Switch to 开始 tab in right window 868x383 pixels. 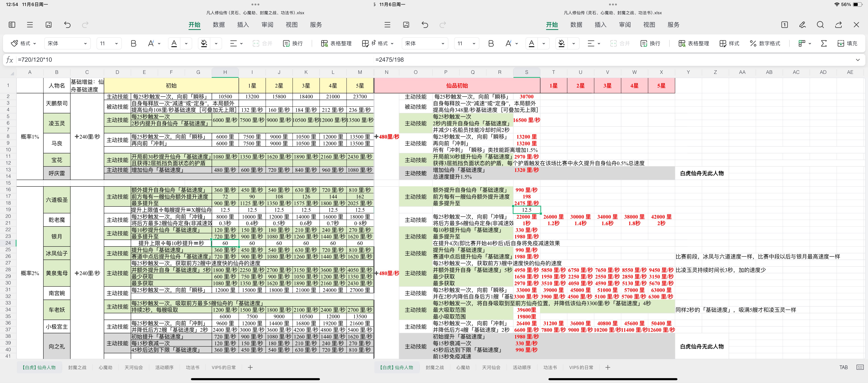coord(552,24)
